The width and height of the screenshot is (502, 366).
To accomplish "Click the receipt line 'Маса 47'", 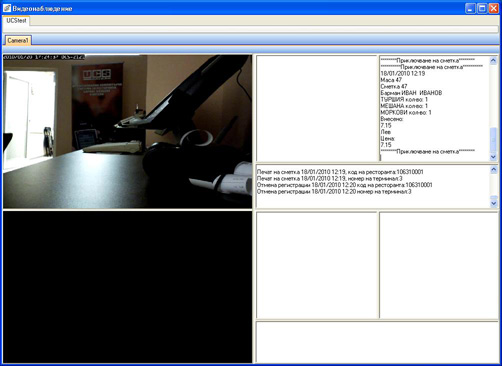I will point(391,80).
